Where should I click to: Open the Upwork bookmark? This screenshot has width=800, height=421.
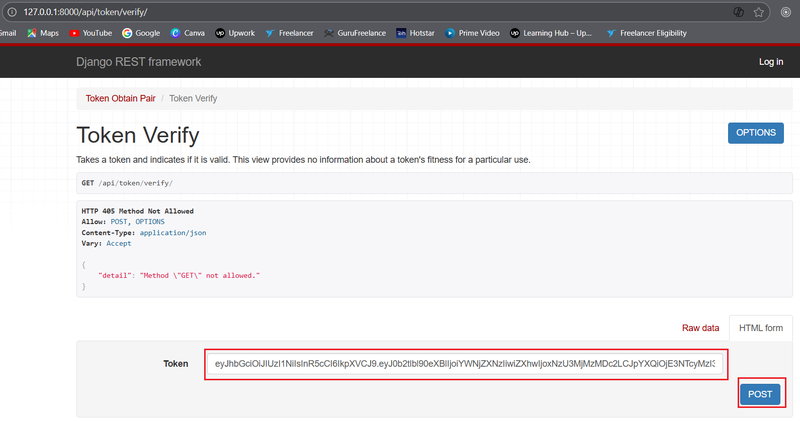click(x=235, y=33)
